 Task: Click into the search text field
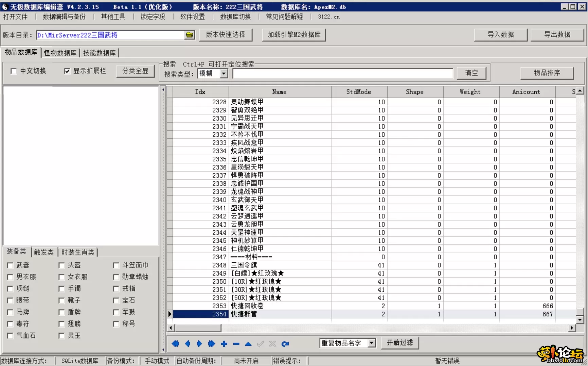click(343, 73)
